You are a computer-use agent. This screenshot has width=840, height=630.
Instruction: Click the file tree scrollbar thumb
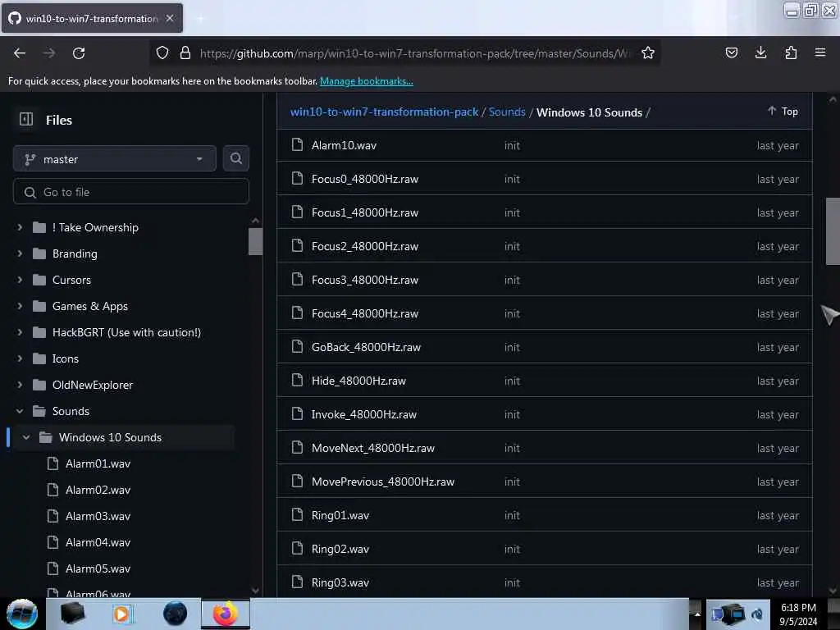[255, 241]
